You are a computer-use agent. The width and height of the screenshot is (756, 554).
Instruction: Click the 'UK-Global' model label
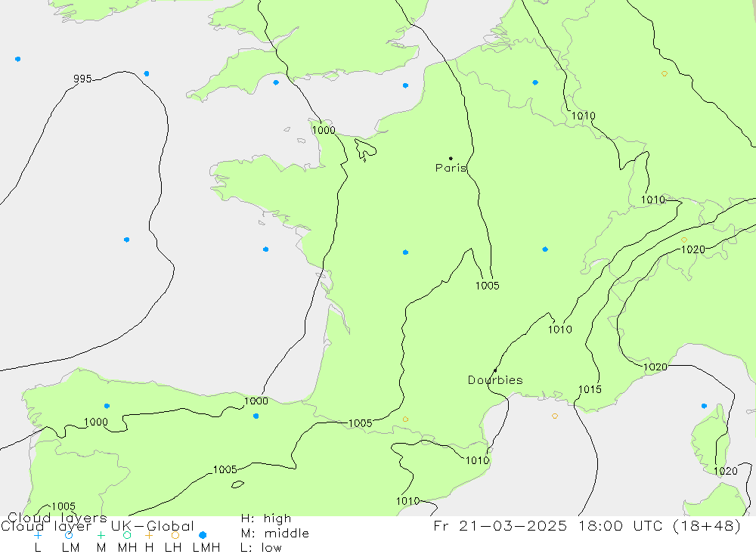[x=153, y=526]
